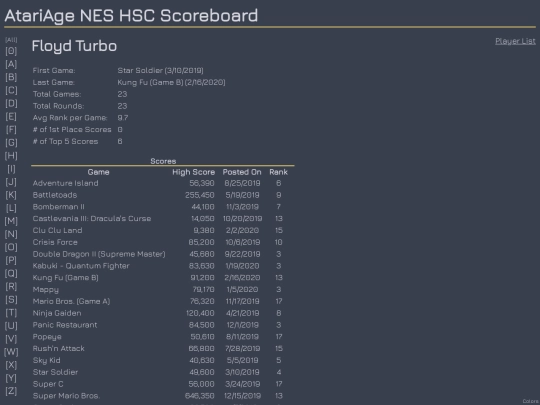Viewport: 540px width, 405px height.
Task: Filter players by letter [E]
Action: coord(11,116)
